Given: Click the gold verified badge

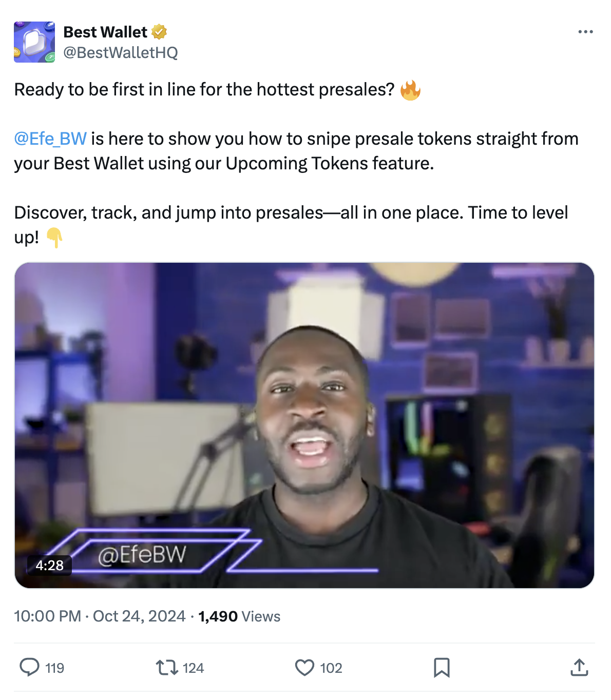Looking at the screenshot, I should [x=159, y=32].
